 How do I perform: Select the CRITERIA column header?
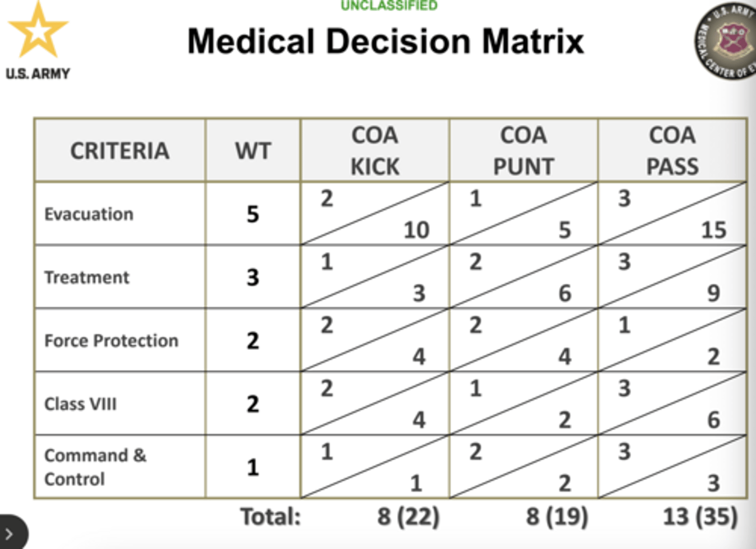point(120,151)
